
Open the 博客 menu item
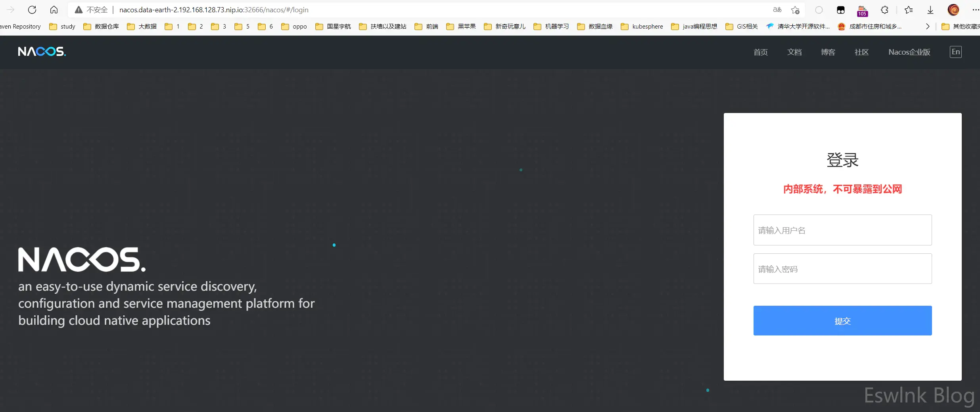coord(828,52)
